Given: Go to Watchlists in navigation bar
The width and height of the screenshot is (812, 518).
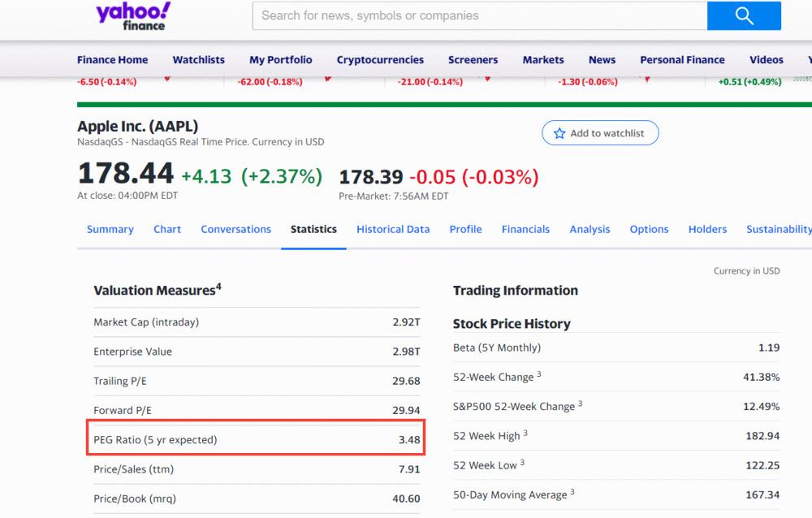Looking at the screenshot, I should [198, 59].
